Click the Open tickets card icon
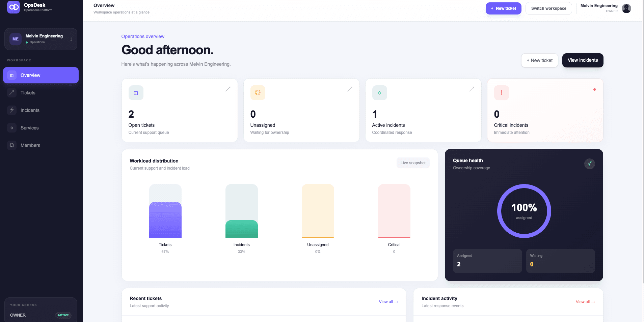Screen dimensions: 644x322 click(136, 93)
